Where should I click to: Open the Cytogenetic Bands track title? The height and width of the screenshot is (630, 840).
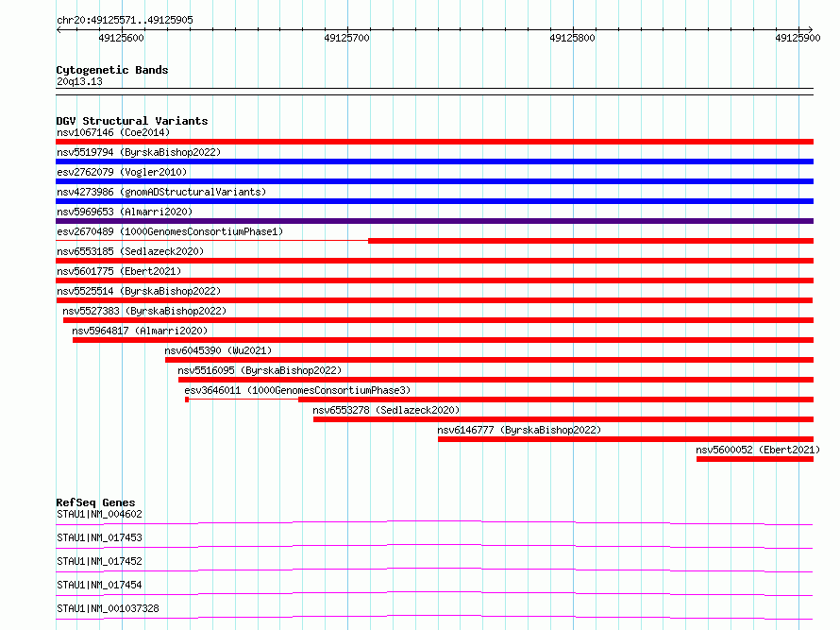tap(112, 70)
